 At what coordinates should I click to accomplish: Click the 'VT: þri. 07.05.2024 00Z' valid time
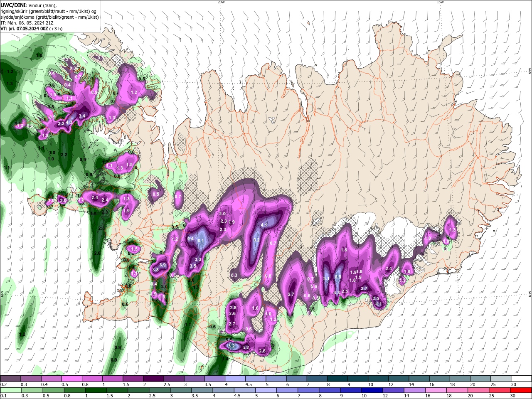click(x=24, y=29)
